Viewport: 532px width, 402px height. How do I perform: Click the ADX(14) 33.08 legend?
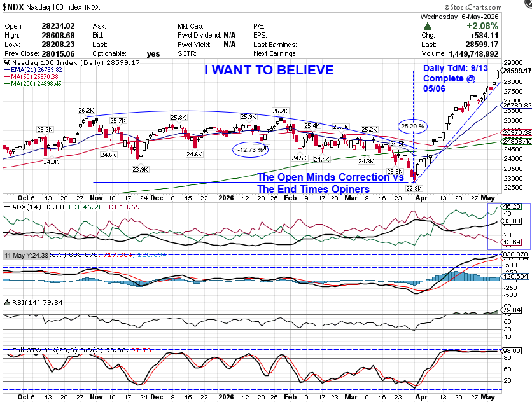point(34,207)
